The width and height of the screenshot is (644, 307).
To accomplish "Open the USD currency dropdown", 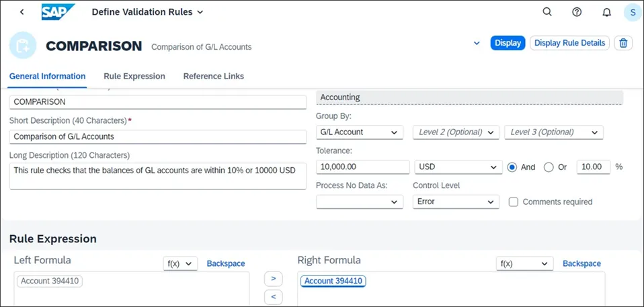I will [458, 167].
